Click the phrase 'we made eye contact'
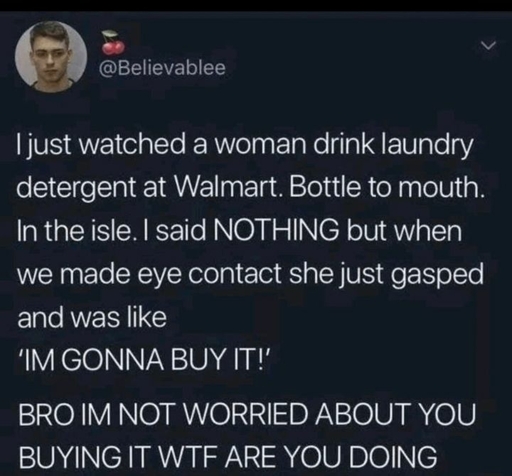Screen dimensions: 512x476 tap(150, 273)
